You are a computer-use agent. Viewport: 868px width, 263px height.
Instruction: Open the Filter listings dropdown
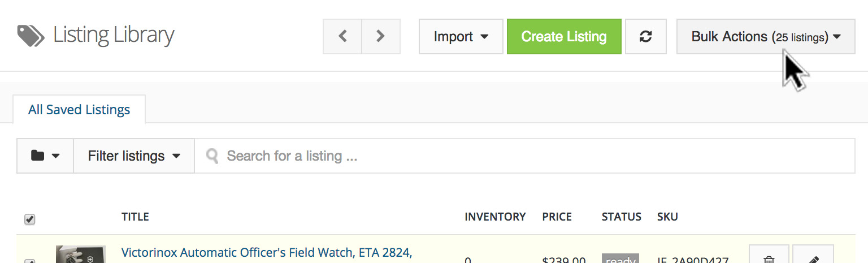(x=134, y=156)
